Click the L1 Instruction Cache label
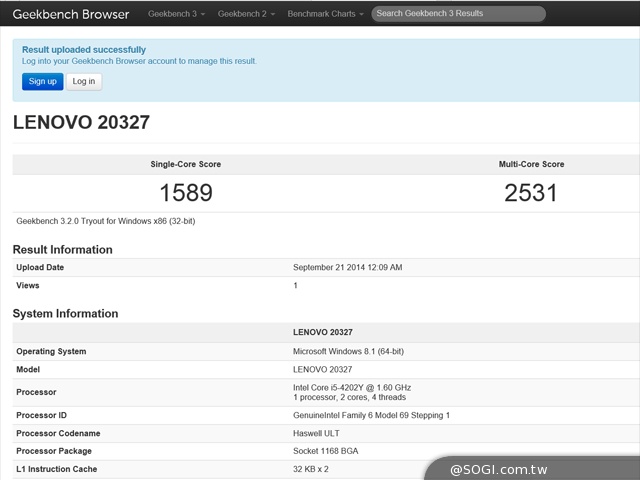This screenshot has width=640, height=480. tap(57, 469)
